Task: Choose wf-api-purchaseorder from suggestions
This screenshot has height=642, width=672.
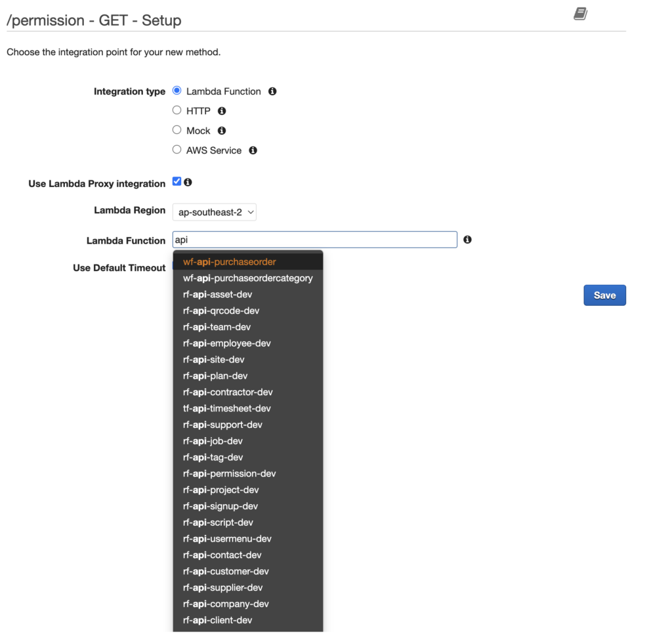Action: tap(230, 262)
